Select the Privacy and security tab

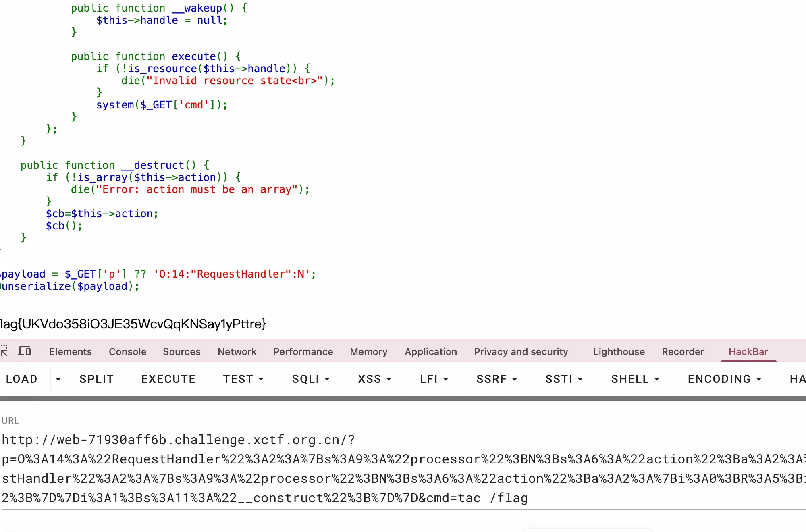[521, 352]
